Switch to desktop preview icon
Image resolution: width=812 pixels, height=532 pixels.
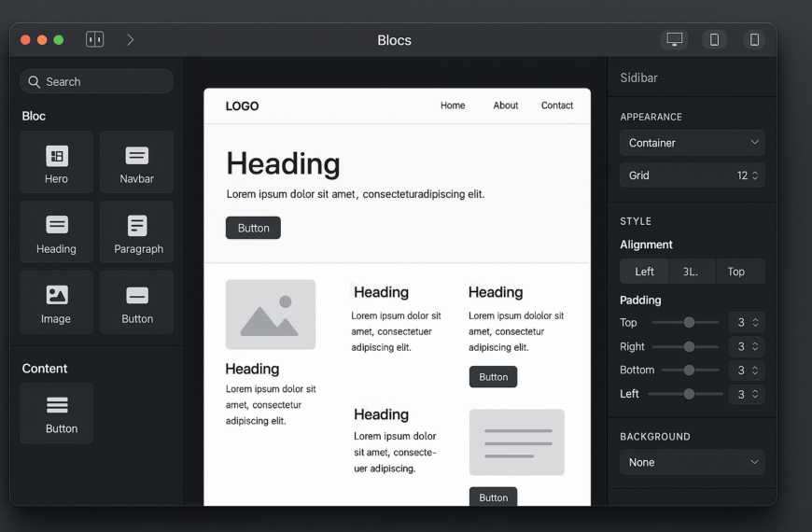[x=674, y=40]
